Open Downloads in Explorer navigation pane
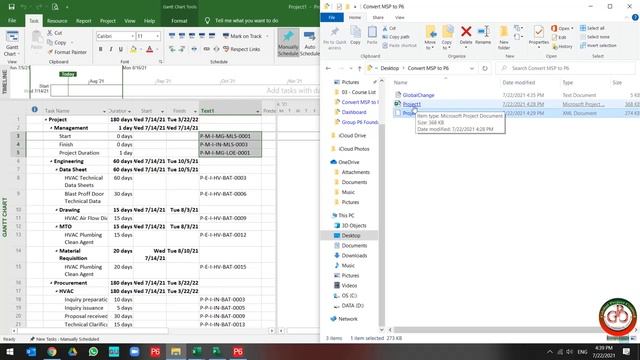The height and width of the screenshot is (360, 640). 354,256
